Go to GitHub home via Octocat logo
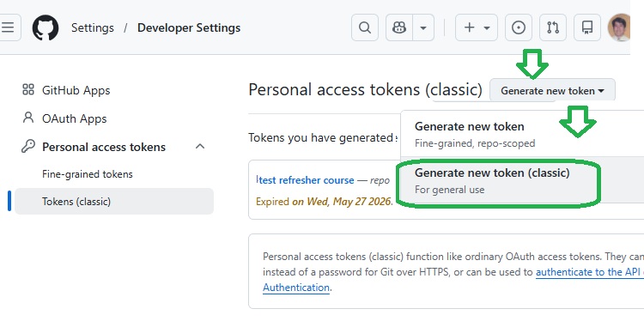 (46, 27)
